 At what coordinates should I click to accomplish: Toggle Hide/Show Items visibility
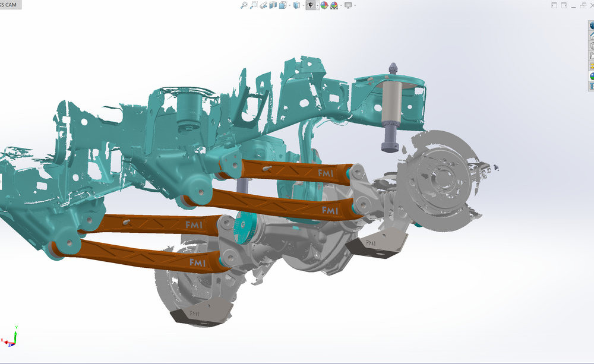(311, 5)
